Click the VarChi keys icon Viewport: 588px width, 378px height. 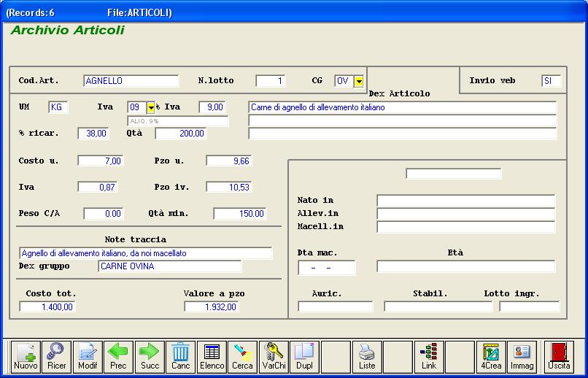coord(274,357)
